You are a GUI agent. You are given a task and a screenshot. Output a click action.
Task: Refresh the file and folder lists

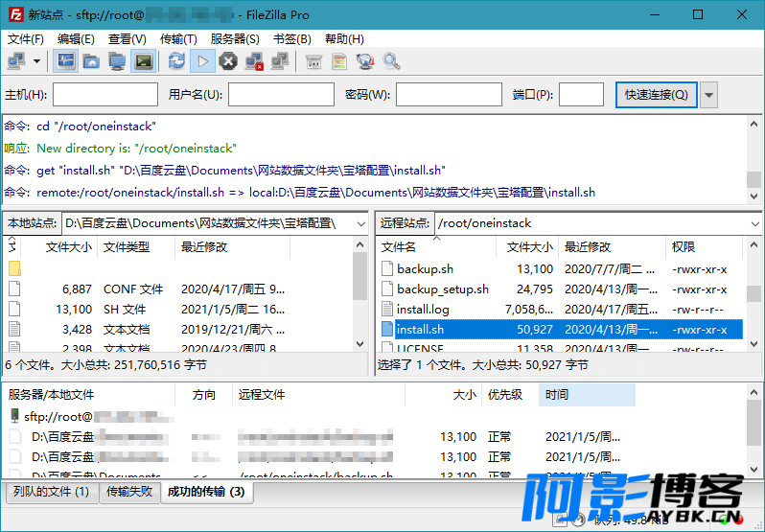click(x=176, y=61)
